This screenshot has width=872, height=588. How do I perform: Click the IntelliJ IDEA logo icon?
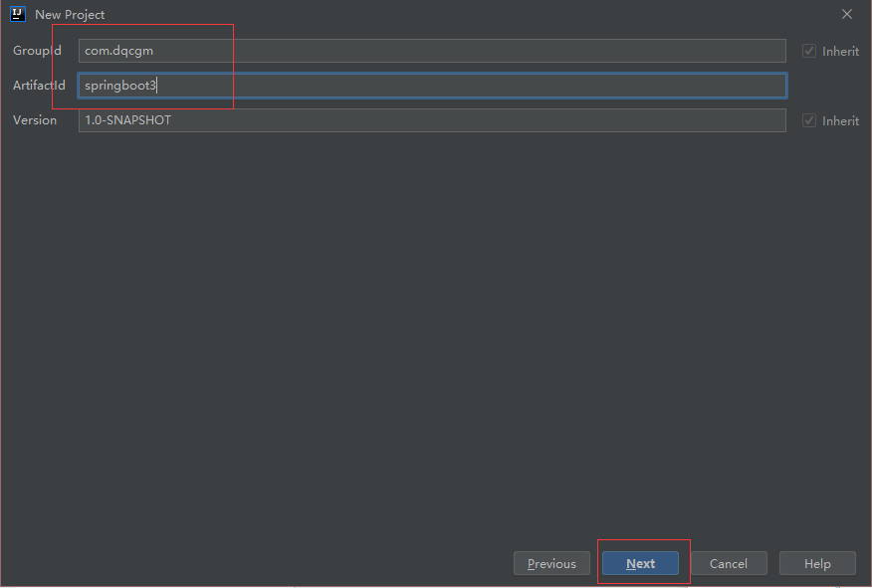click(18, 14)
